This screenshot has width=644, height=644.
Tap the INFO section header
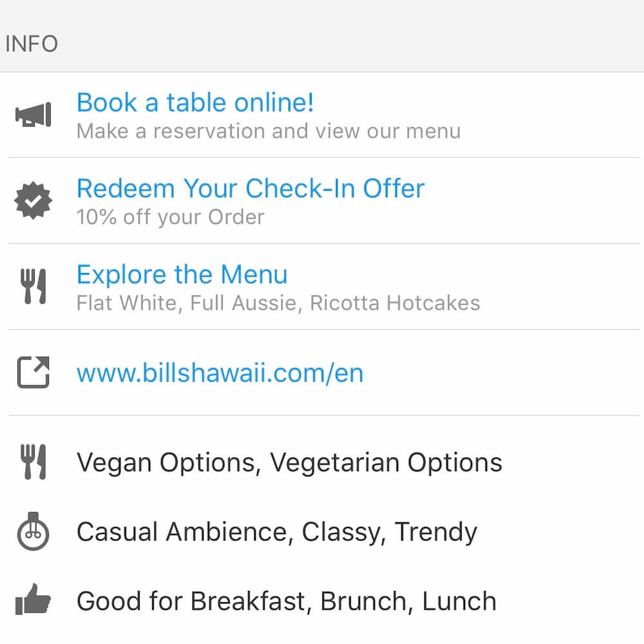[x=32, y=44]
